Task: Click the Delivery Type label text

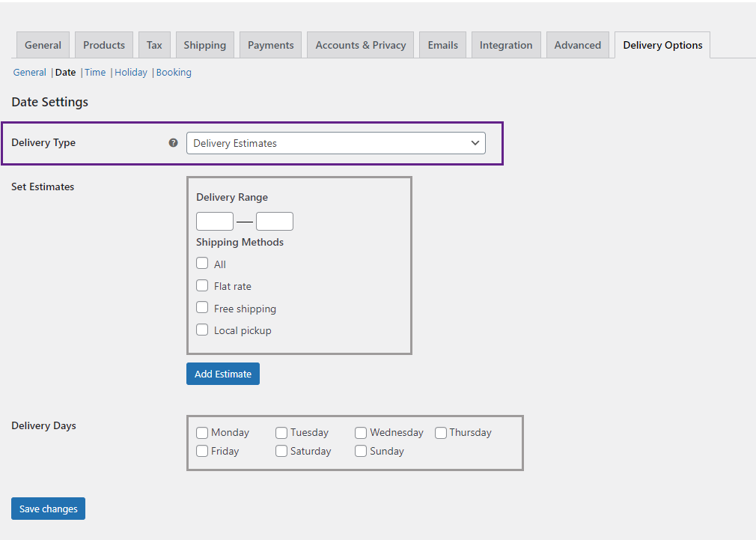Action: click(43, 143)
